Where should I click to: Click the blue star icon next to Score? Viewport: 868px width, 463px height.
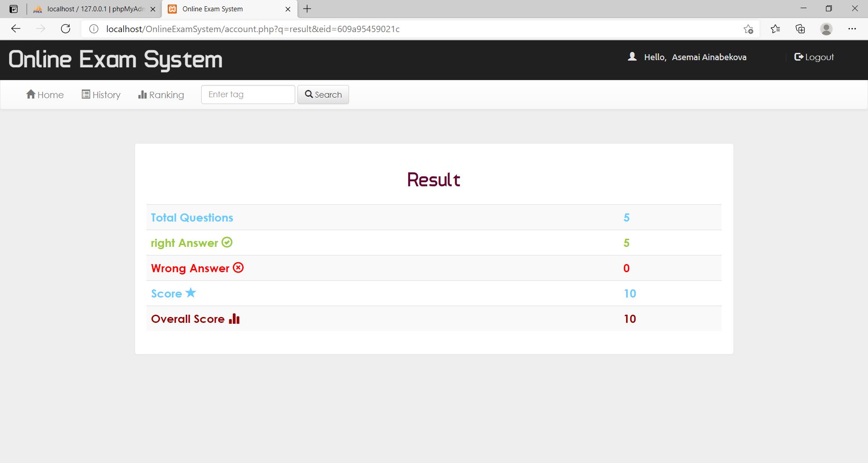click(x=191, y=293)
